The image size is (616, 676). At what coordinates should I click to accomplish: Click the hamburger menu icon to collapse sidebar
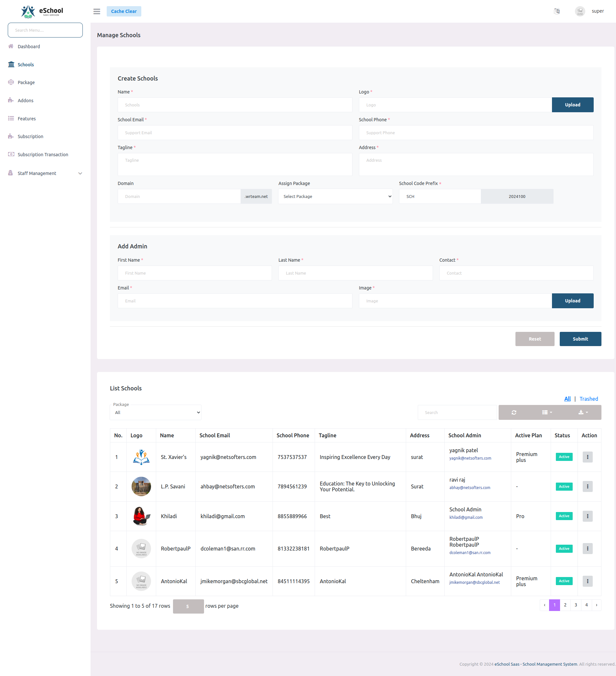(96, 11)
